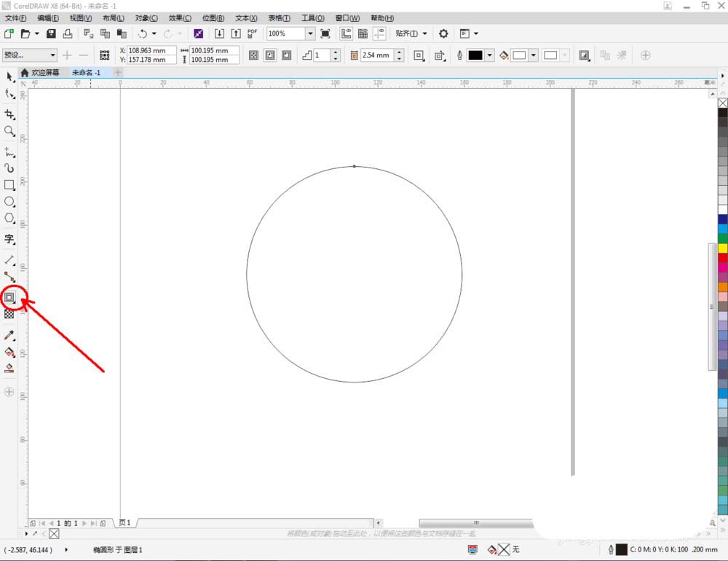Switch to the Welcome Screen tab

40,73
